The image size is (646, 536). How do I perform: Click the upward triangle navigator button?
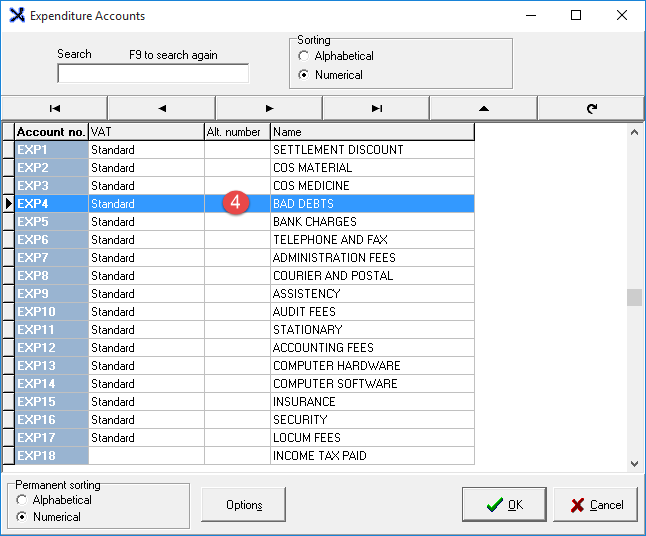point(483,108)
